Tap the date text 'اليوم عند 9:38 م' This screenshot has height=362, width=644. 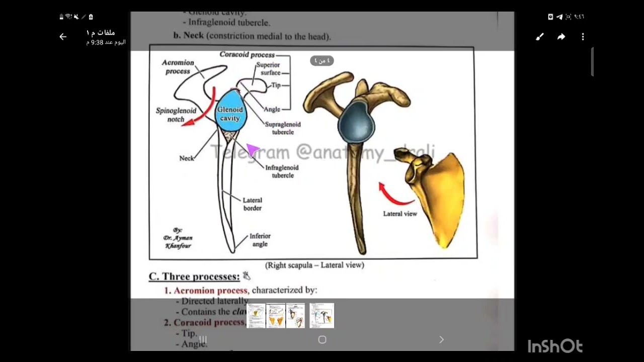coord(106,42)
